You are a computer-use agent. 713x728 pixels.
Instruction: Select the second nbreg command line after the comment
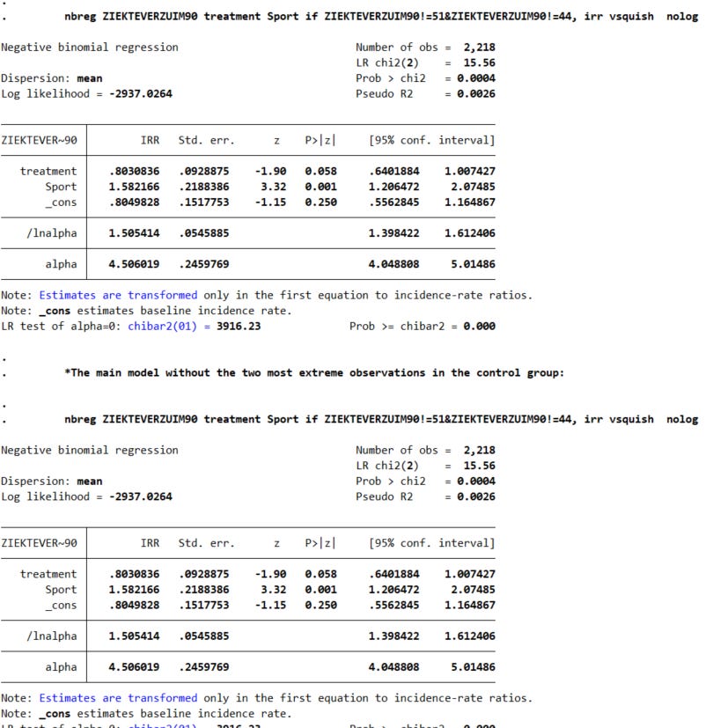click(x=381, y=419)
